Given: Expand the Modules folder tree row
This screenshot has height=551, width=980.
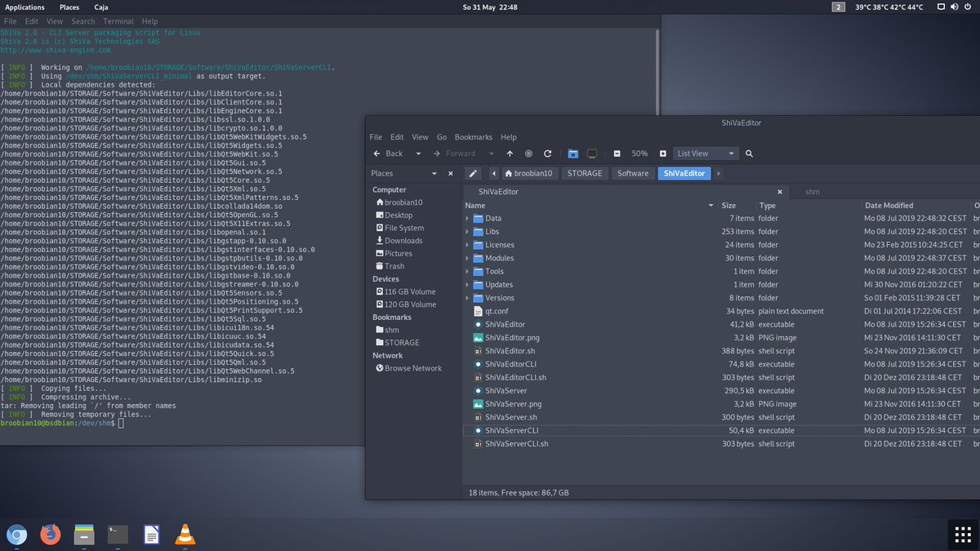Looking at the screenshot, I should click(467, 258).
